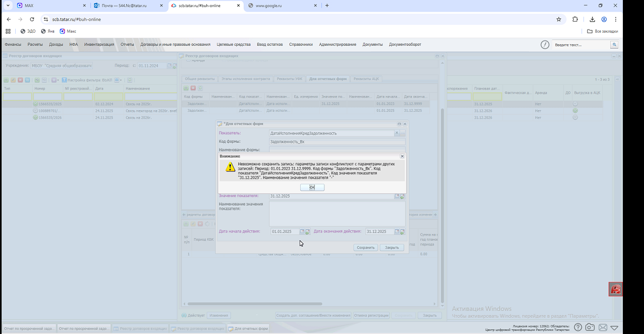Bookmark this page with the star icon

[x=559, y=19]
